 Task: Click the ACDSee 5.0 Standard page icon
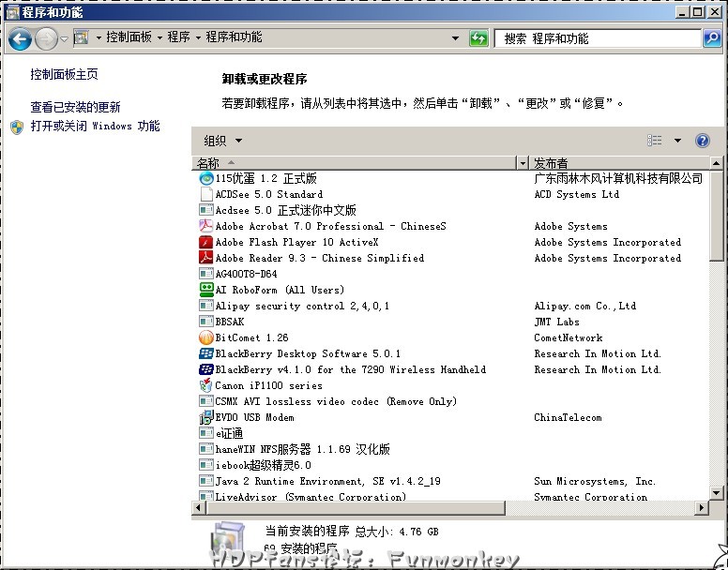pyautogui.click(x=206, y=194)
